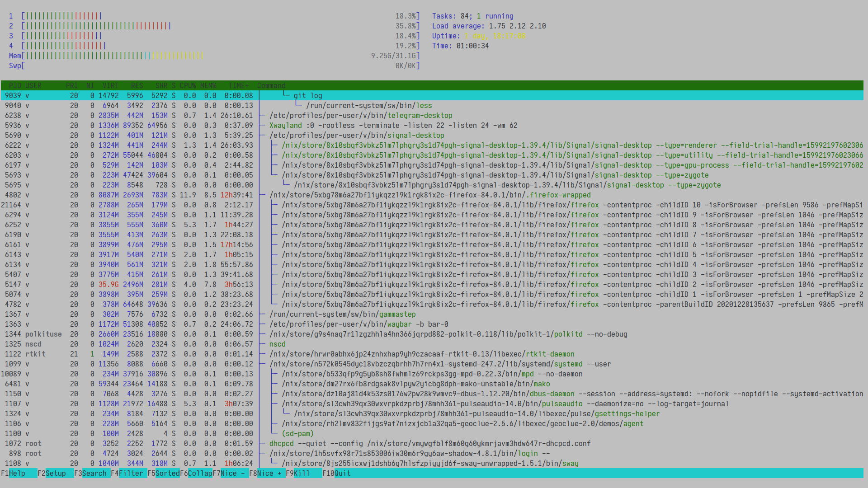Sort by the USER column header
Viewport: 868px width, 488px height.
[x=33, y=85]
